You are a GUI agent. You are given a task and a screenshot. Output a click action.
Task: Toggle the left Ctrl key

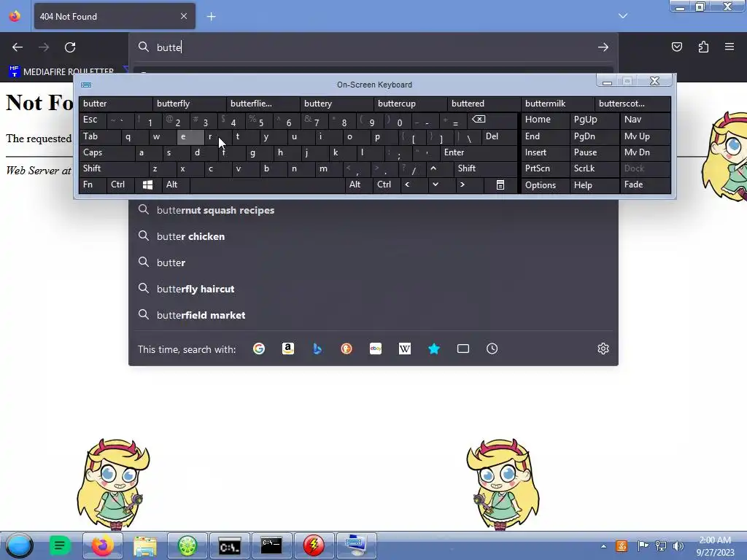(x=120, y=184)
